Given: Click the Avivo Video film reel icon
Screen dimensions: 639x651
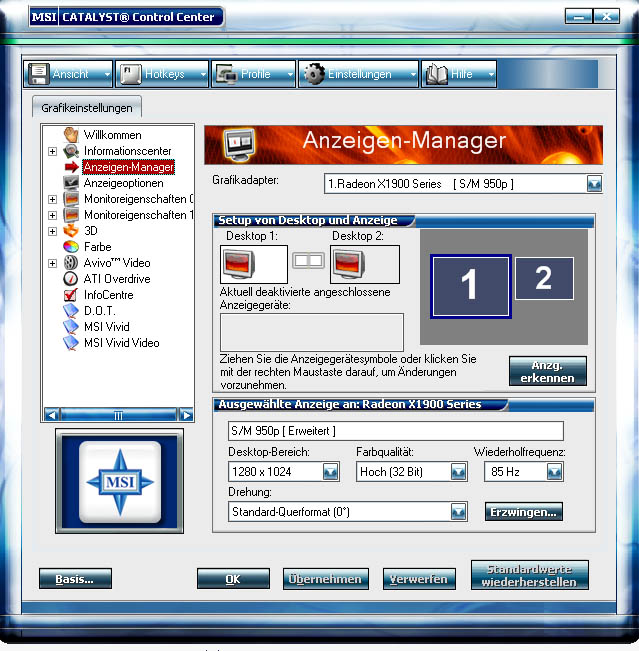Looking at the screenshot, I should point(71,262).
